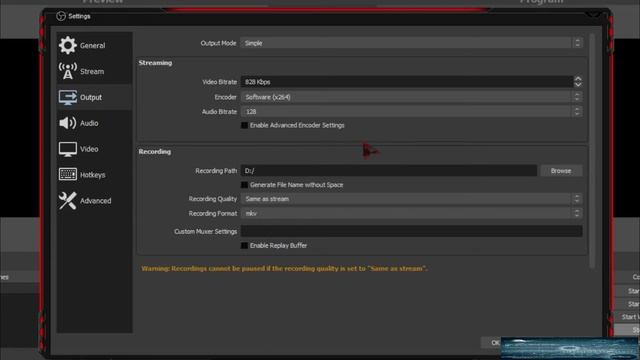Enable Advanced Encoder Settings checkbox

tap(244, 125)
